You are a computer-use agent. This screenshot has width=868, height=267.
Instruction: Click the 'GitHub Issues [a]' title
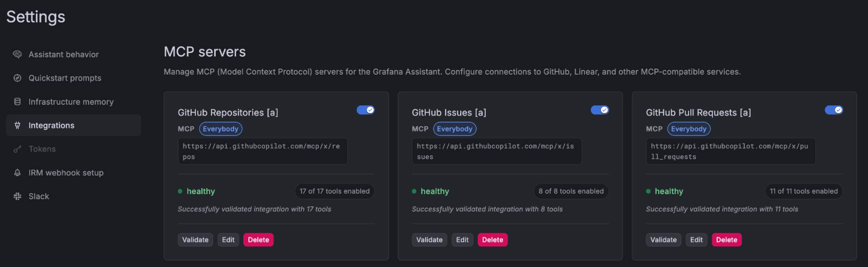[449, 112]
